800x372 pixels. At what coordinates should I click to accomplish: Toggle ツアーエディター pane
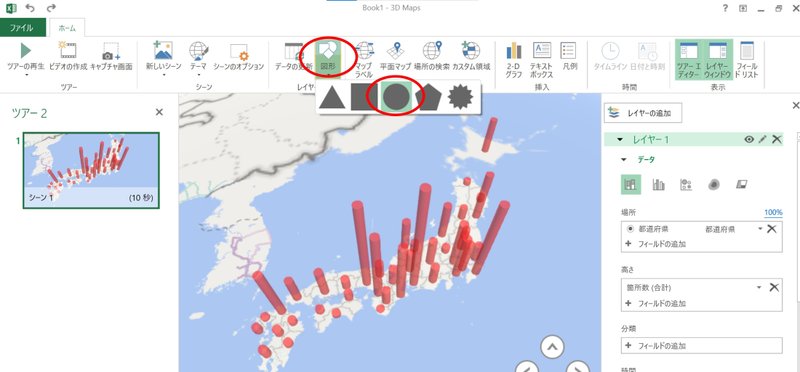click(x=689, y=59)
